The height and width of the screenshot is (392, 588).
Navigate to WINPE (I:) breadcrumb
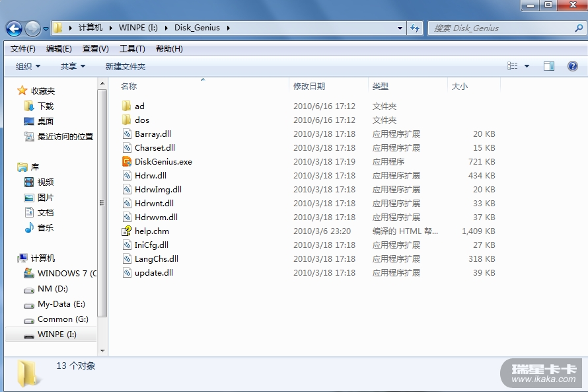coord(138,28)
